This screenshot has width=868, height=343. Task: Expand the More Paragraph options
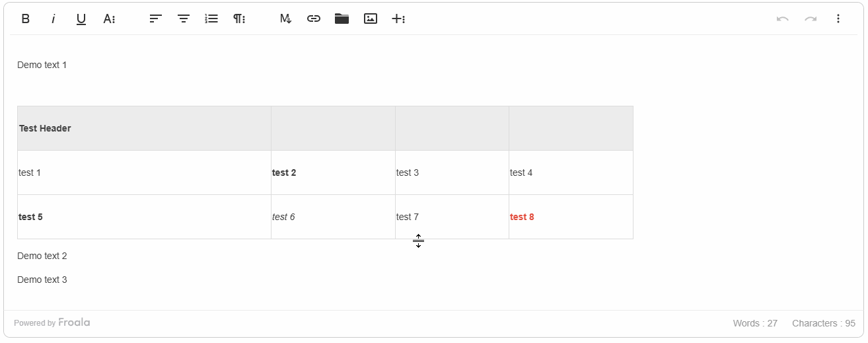[239, 19]
